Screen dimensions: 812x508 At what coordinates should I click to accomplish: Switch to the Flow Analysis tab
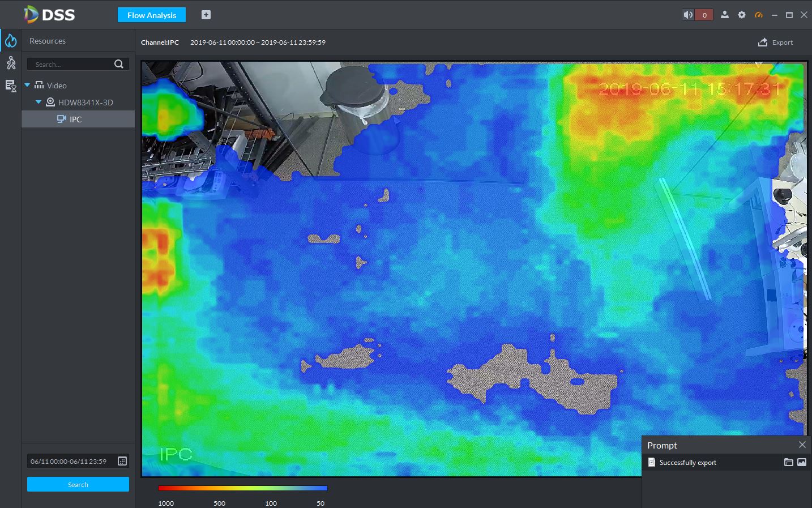[x=152, y=15]
